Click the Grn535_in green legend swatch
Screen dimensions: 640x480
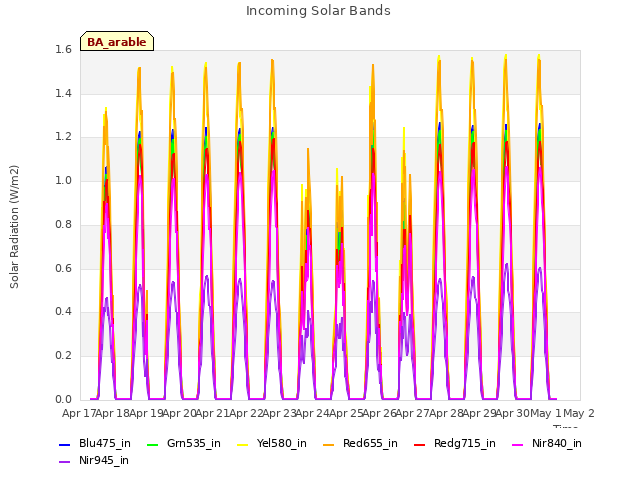pos(152,444)
